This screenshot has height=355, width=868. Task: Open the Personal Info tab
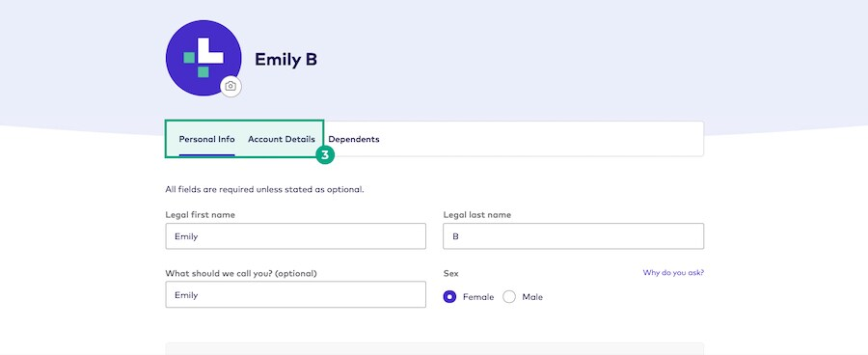click(206, 140)
